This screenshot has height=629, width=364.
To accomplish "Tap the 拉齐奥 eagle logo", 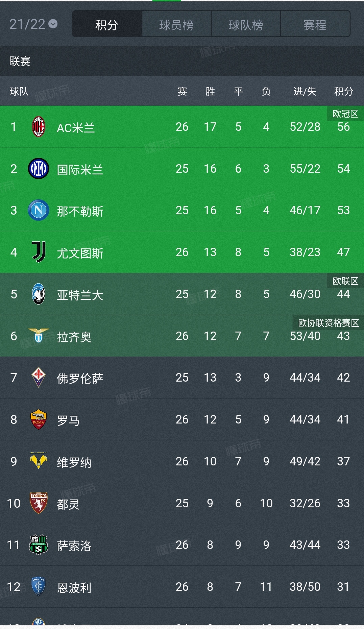I will pyautogui.click(x=39, y=336).
